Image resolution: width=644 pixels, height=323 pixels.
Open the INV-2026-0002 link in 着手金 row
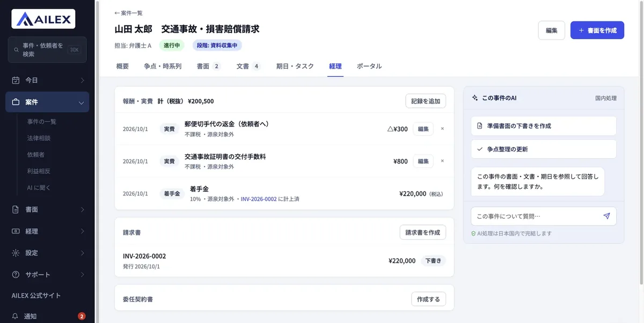tap(259, 199)
